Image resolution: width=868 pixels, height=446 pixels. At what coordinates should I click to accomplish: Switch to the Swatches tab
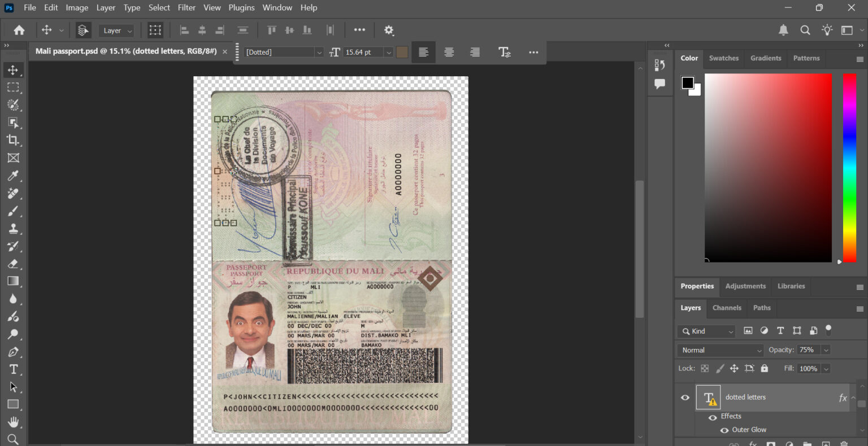pos(724,58)
